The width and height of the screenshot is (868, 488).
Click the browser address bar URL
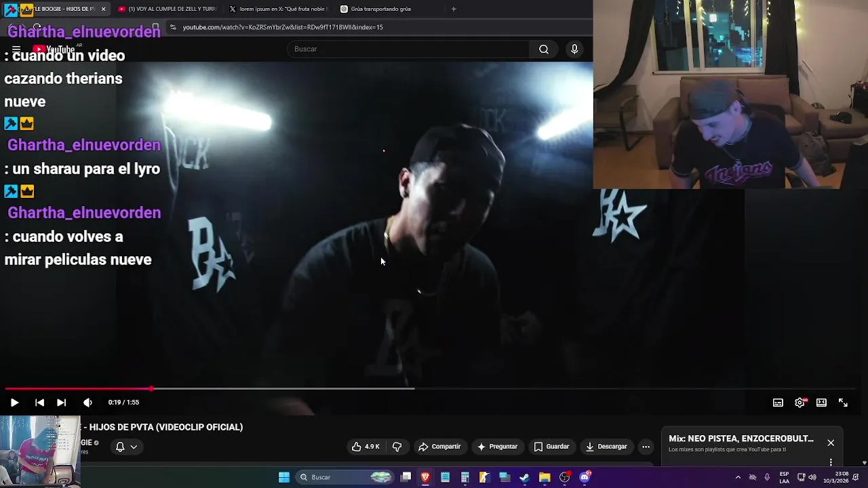click(283, 27)
